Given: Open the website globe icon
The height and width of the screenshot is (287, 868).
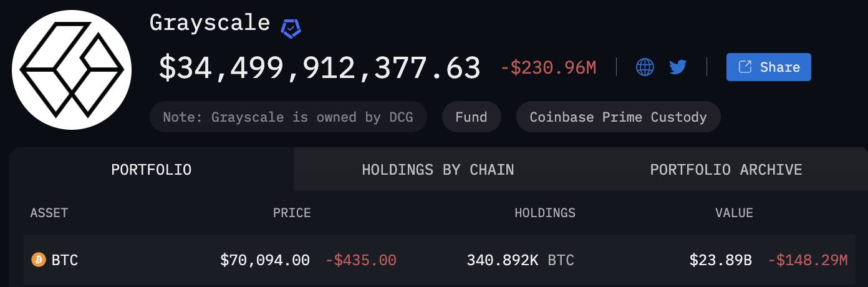Looking at the screenshot, I should pos(645,67).
